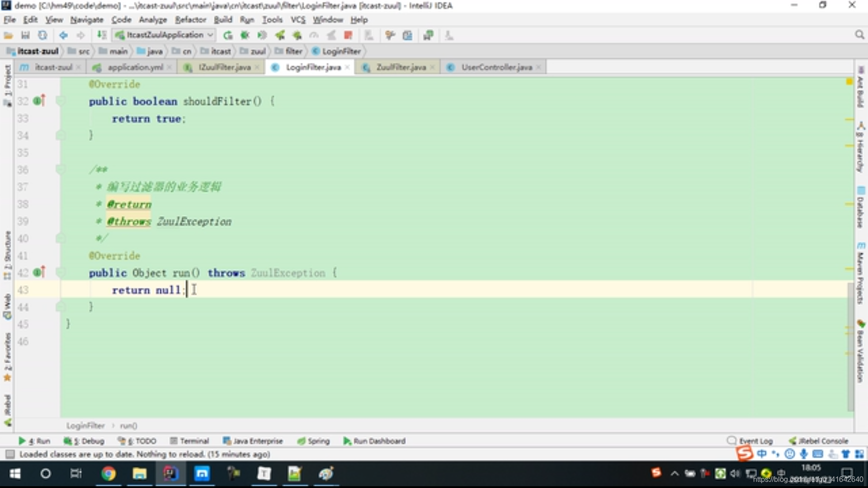Click override gutter icon at line 42
This screenshot has height=488, width=868.
(x=39, y=272)
